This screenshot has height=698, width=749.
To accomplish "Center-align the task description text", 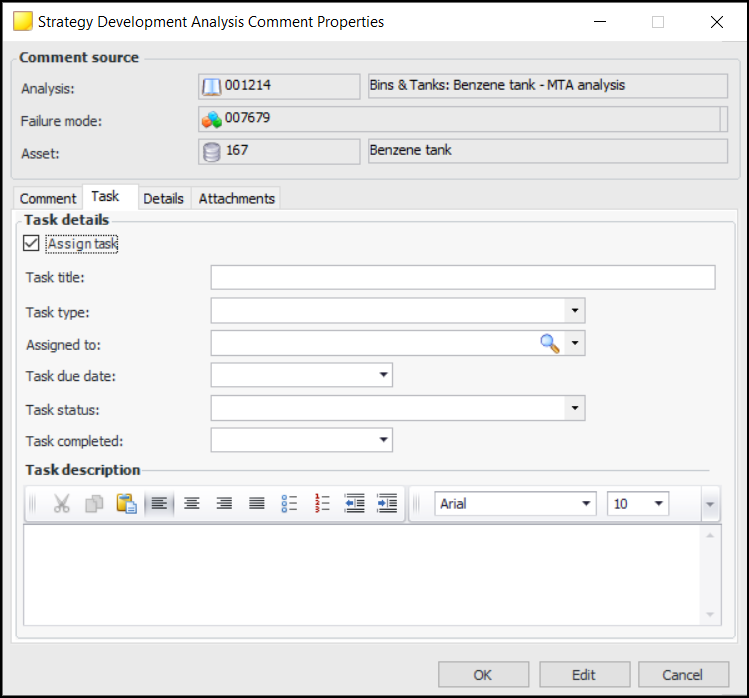I will click(191, 504).
